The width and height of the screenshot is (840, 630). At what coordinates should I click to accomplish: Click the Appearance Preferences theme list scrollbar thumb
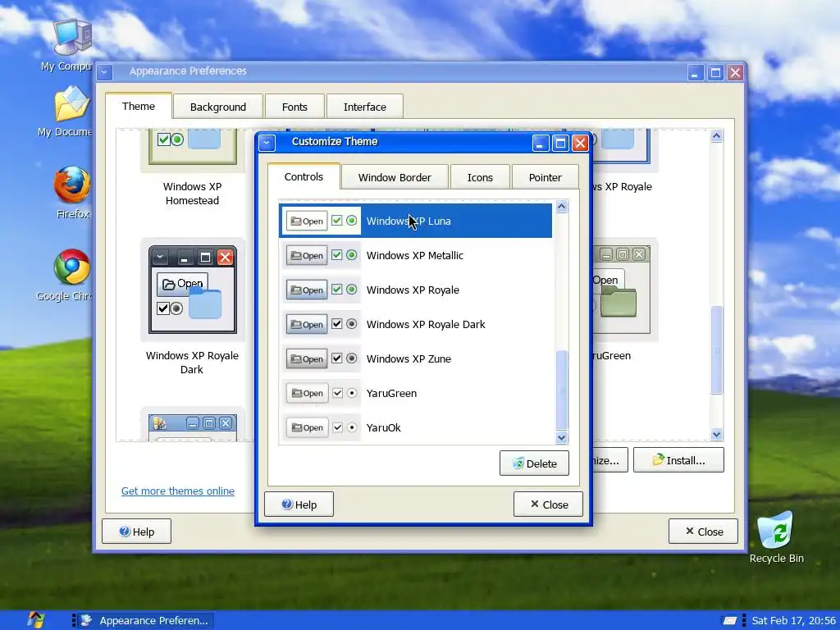(716, 349)
